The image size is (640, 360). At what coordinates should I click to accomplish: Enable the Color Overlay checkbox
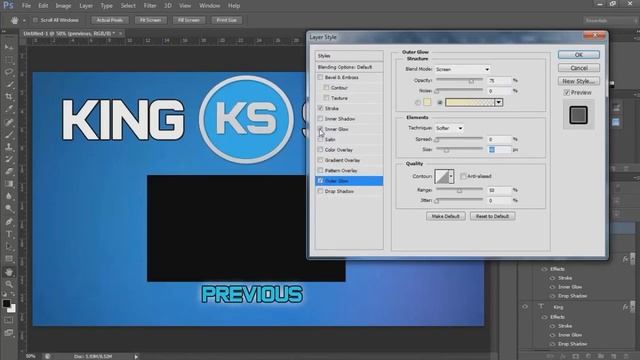[x=320, y=150]
